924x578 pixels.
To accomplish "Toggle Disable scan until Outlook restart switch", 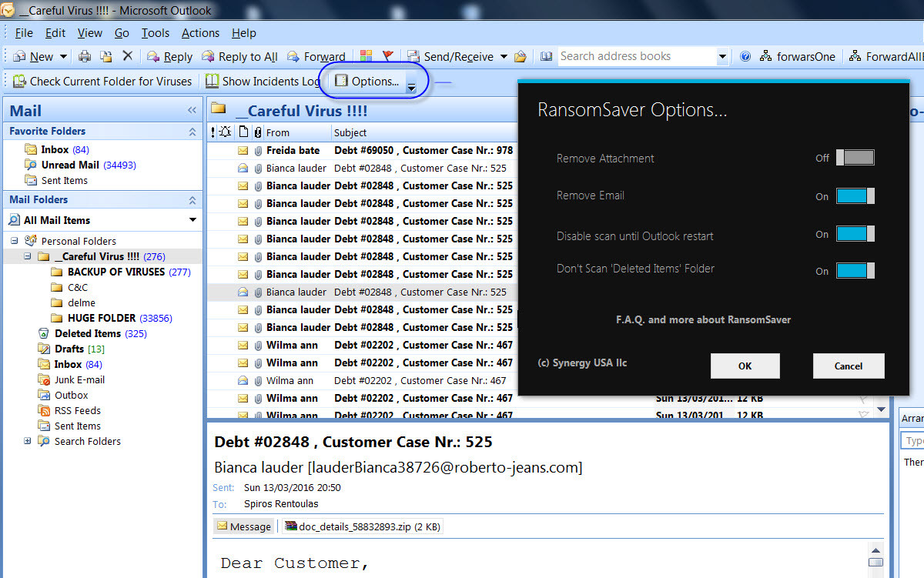I will pyautogui.click(x=855, y=233).
